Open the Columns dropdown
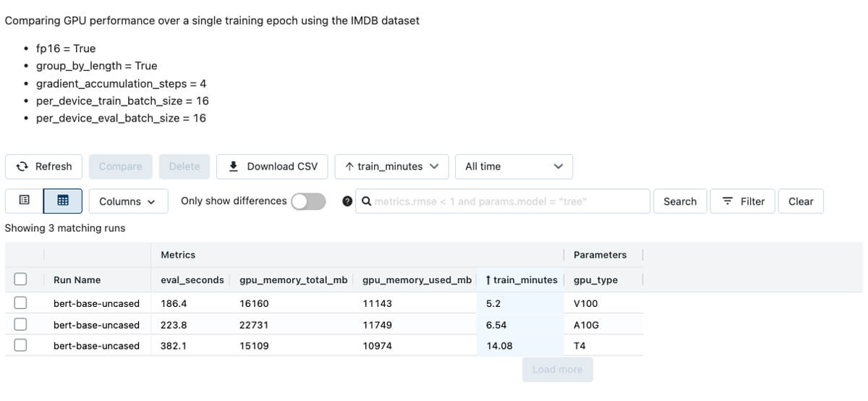 (x=127, y=201)
